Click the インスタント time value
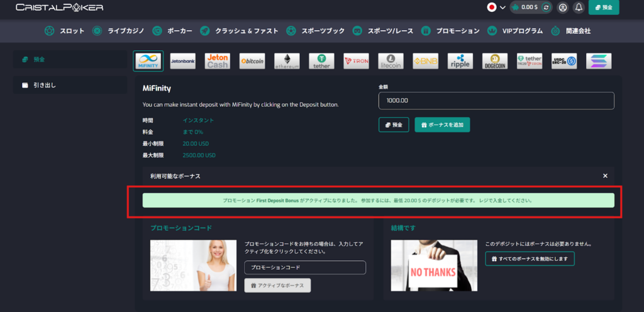The height and width of the screenshot is (312, 644). 198,120
